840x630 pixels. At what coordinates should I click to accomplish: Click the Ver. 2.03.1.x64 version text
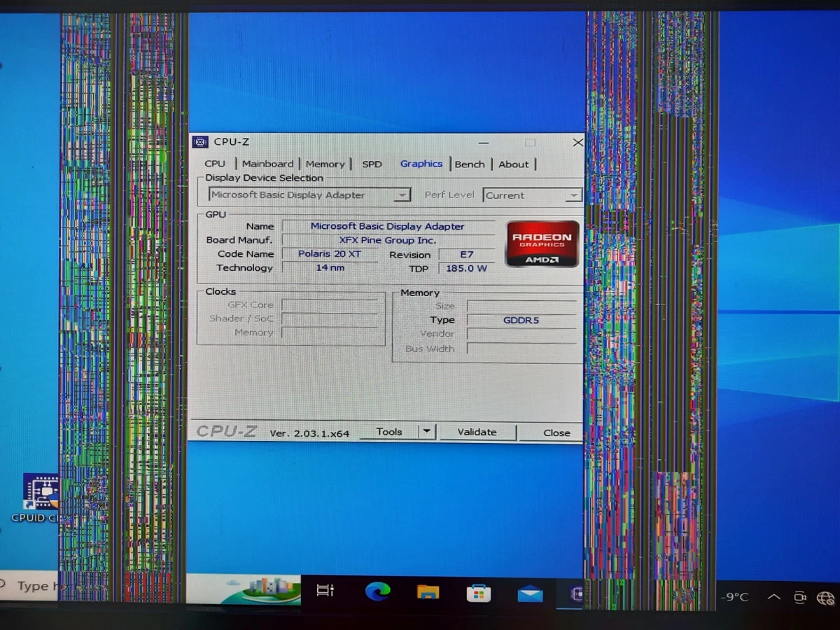coord(309,433)
